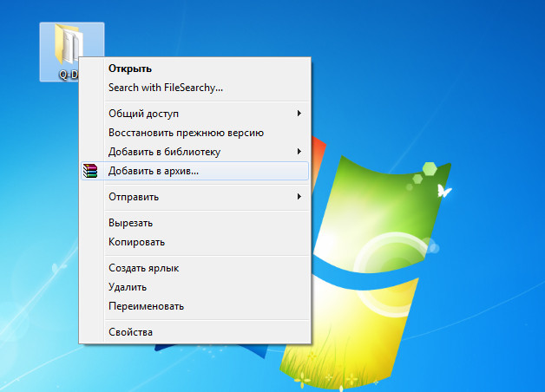The height and width of the screenshot is (392, 545).
Task: Open Добавить в библиотеку submenu
Action: coord(194,152)
